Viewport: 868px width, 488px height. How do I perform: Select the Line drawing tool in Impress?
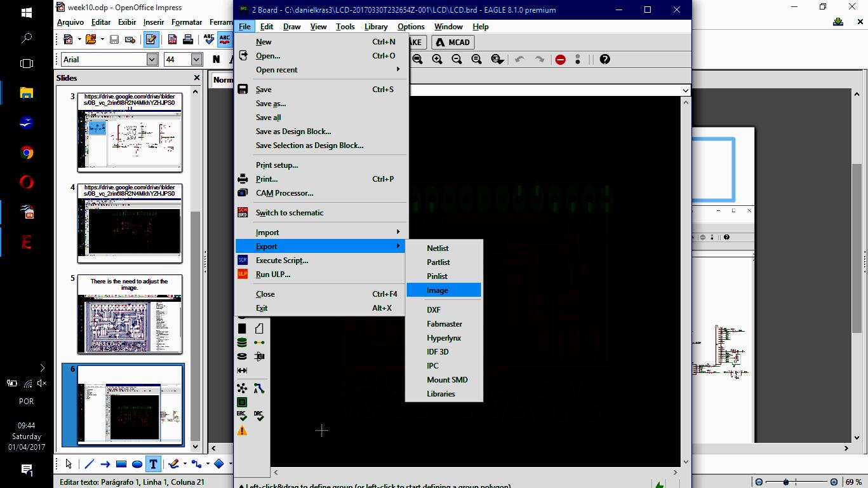click(89, 464)
